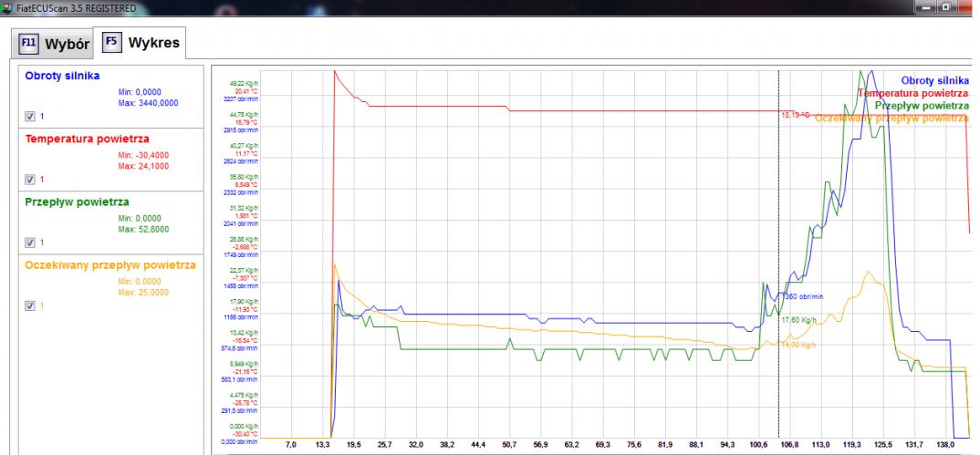Click the value Max: 25,0000
Screen dimensions: 980x455
point(143,292)
